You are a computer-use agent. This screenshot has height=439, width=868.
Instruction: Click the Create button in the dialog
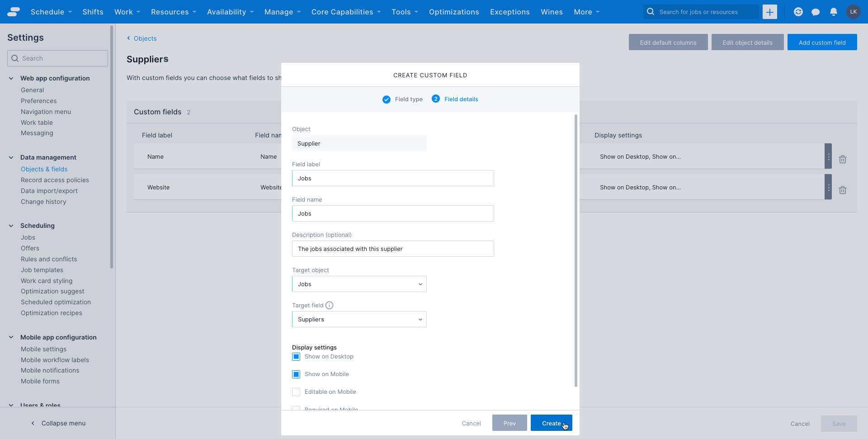pyautogui.click(x=551, y=423)
